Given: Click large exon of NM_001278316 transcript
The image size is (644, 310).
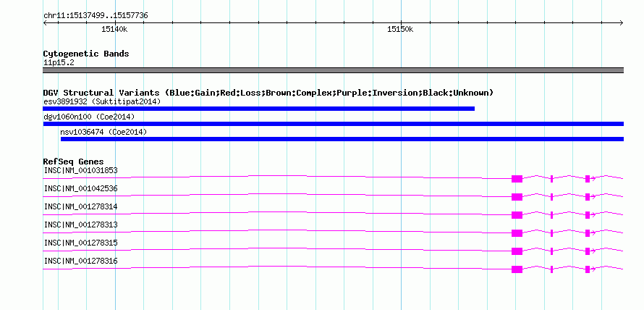Looking at the screenshot, I should tap(517, 269).
